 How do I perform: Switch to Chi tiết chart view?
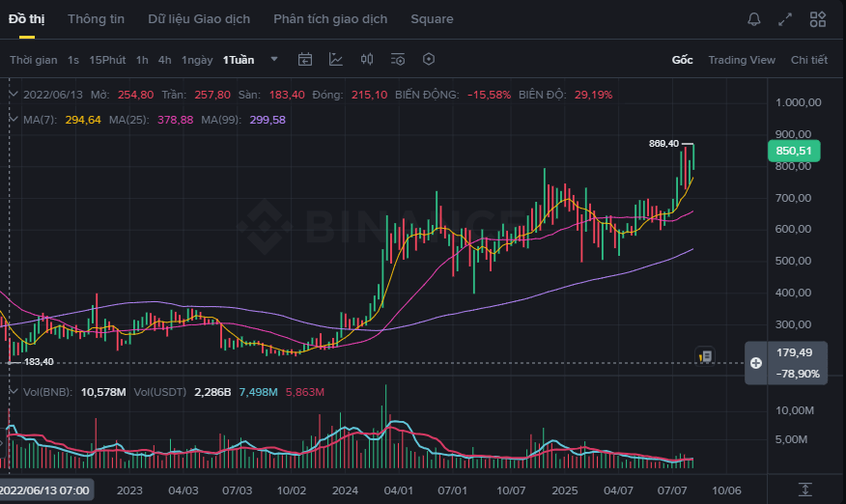tap(808, 60)
